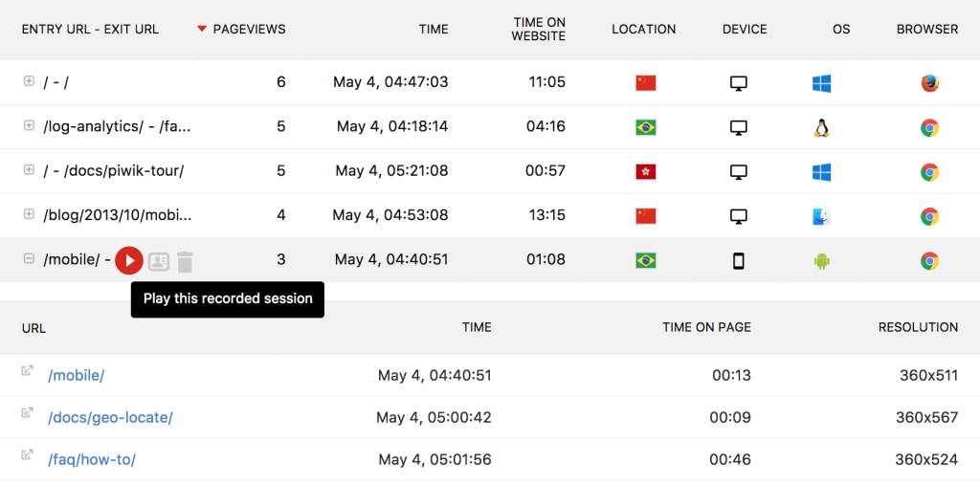Delete the /mobile/ recorded session
Viewport: 980px width, 484px height.
(186, 261)
